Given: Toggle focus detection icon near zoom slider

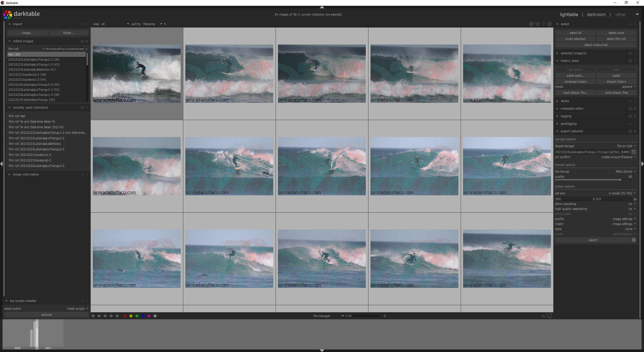Looking at the screenshot, I should (x=543, y=316).
